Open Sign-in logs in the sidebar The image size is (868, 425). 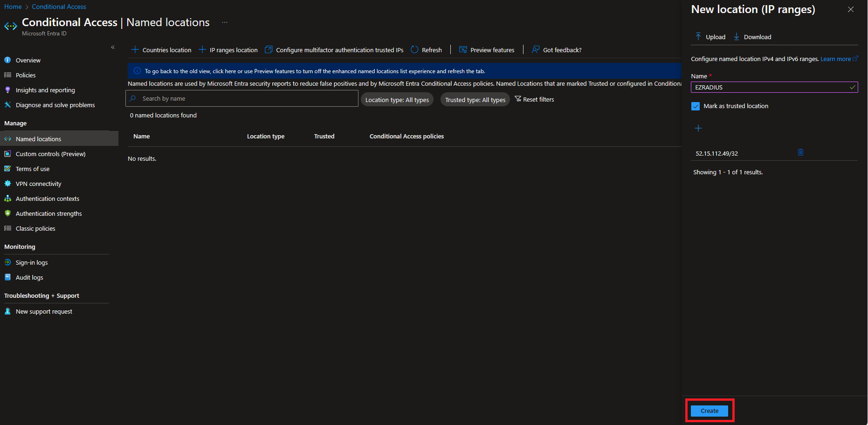click(x=32, y=262)
